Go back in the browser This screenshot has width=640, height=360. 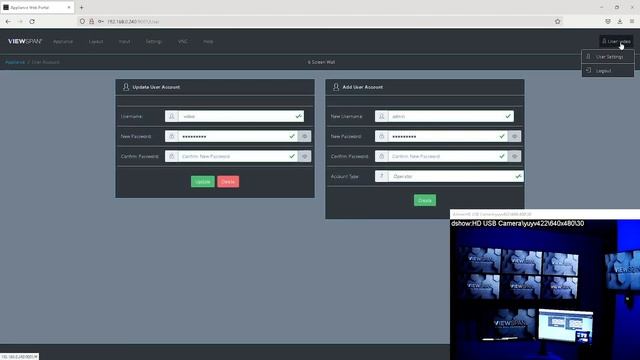pos(8,21)
